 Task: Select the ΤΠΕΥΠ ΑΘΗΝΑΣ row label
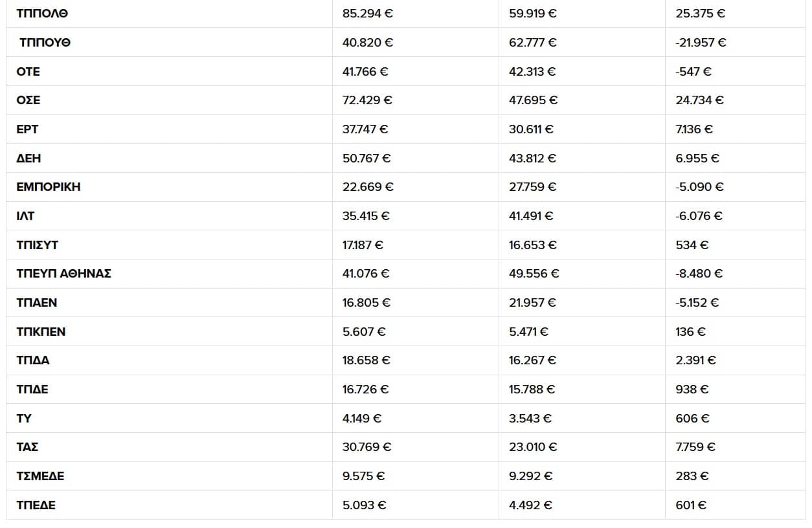tap(64, 274)
